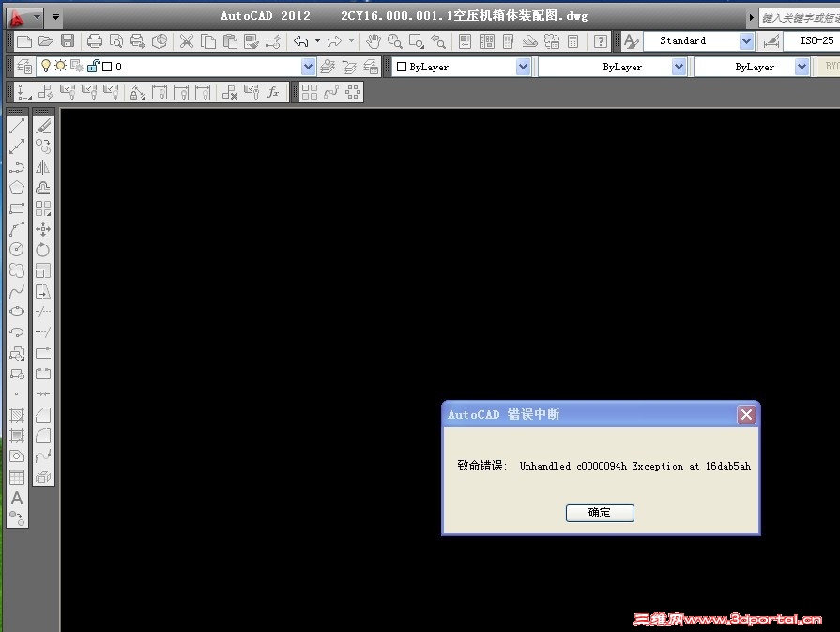The image size is (840, 632).
Task: Open Plot Preview
Action: (x=115, y=40)
